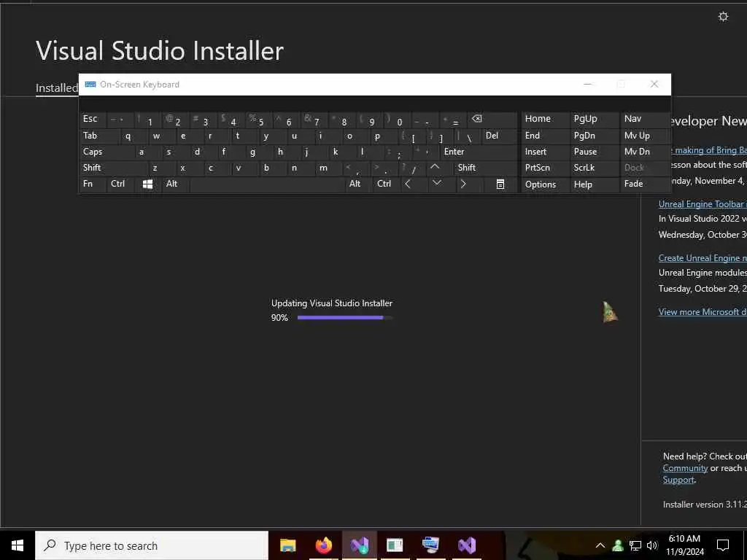Screen dimensions: 747x560
Task: Open the Windows Start menu
Action: coord(18,545)
